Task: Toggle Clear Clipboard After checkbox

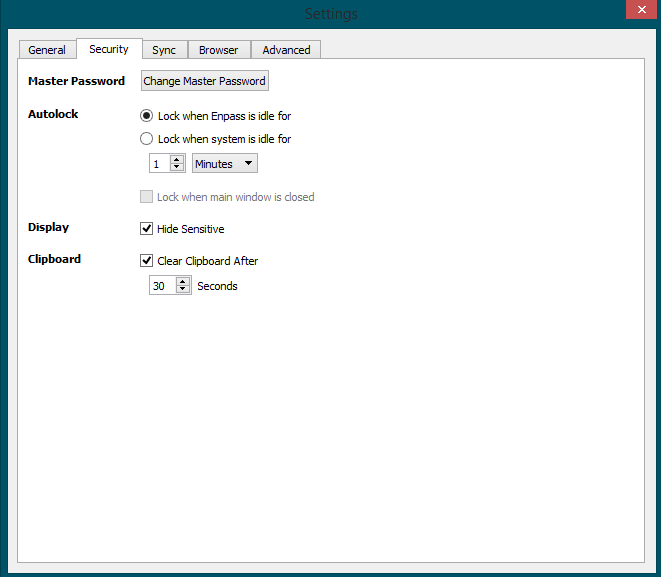Action: [x=146, y=260]
